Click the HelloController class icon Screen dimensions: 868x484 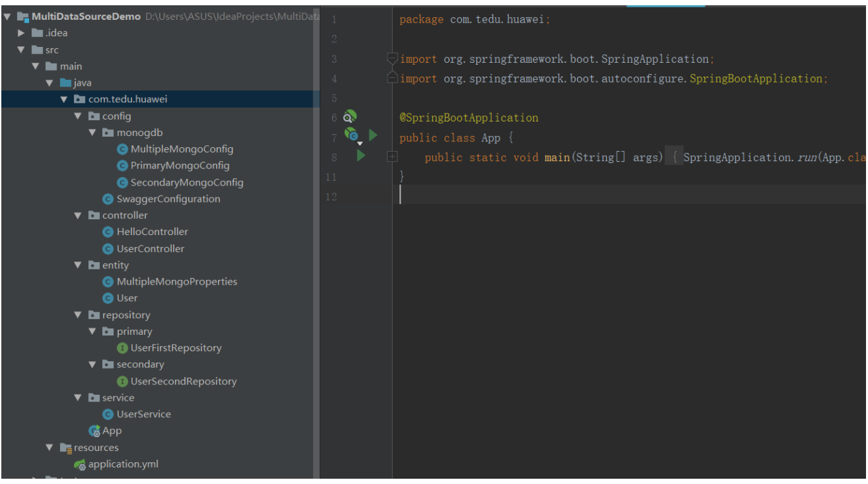tap(108, 232)
